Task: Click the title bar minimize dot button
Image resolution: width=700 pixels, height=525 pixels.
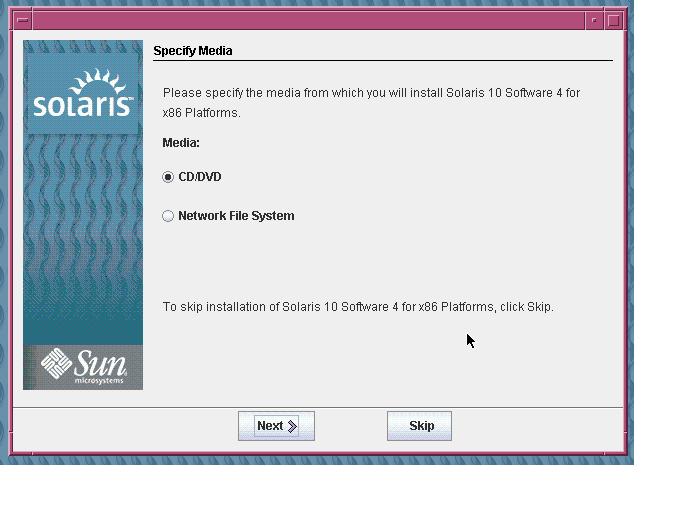Action: point(594,21)
